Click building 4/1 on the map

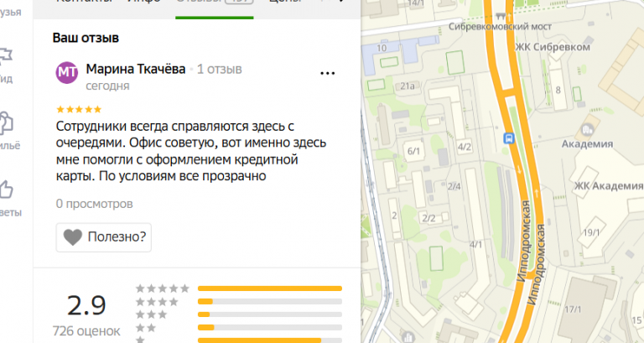pos(475,244)
